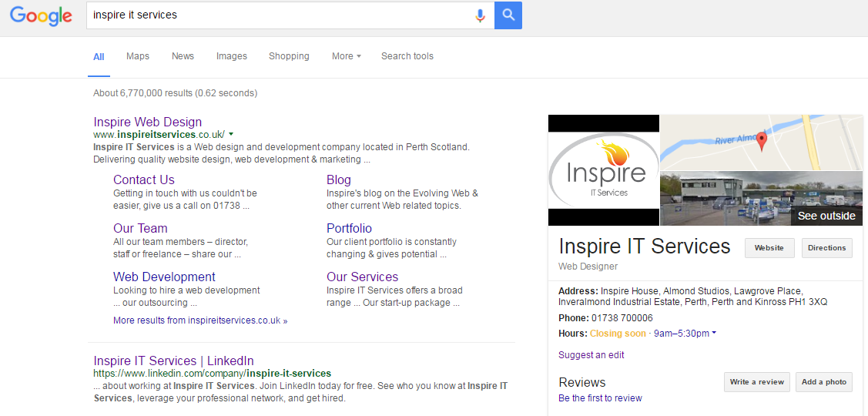This screenshot has width=868, height=416.
Task: Open the Web Development sitelink
Action: click(164, 277)
